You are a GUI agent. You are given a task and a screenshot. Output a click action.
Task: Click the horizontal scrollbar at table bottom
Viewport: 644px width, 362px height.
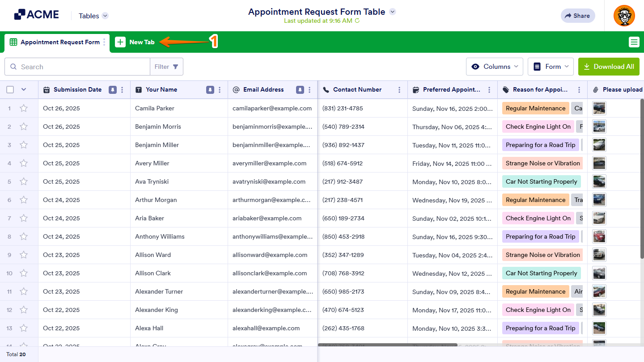tap(388, 345)
